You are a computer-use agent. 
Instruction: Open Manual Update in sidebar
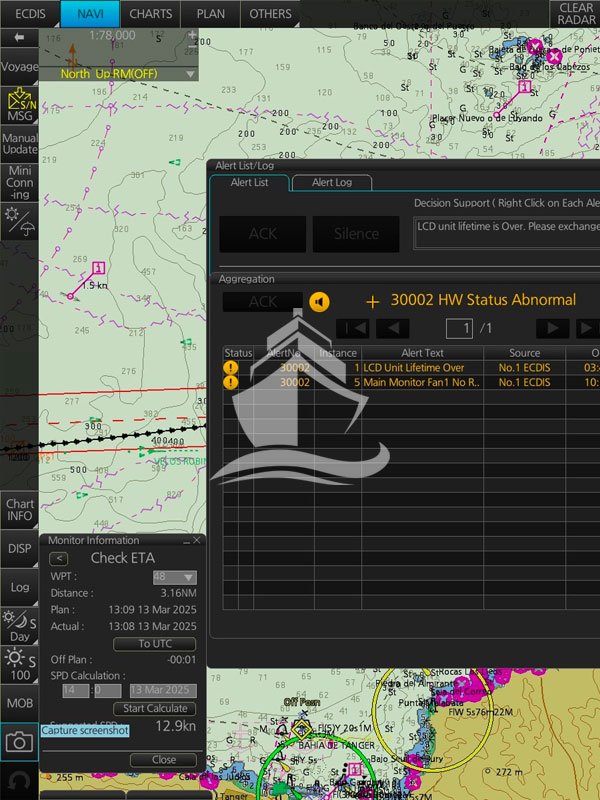tap(19, 143)
